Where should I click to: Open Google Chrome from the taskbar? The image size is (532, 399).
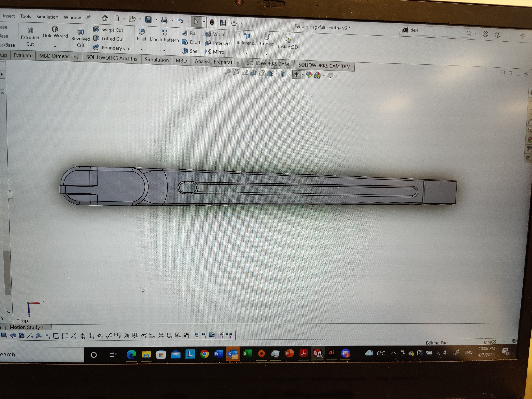[204, 354]
